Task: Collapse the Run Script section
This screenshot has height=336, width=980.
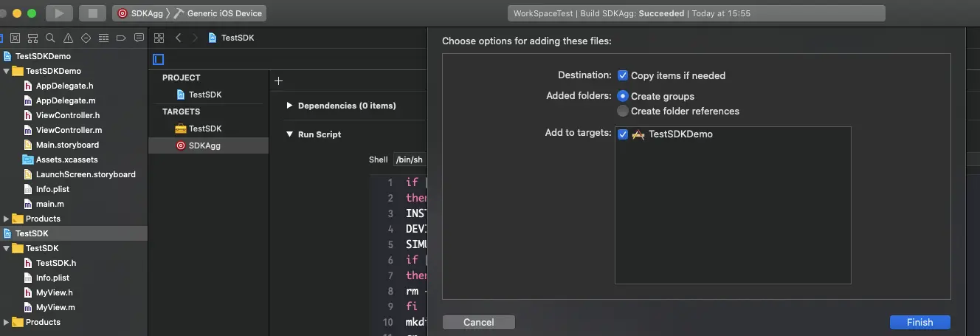Action: point(289,134)
